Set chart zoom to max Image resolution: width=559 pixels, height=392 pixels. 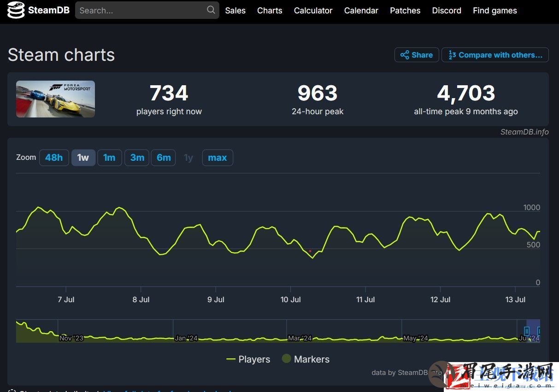[218, 158]
